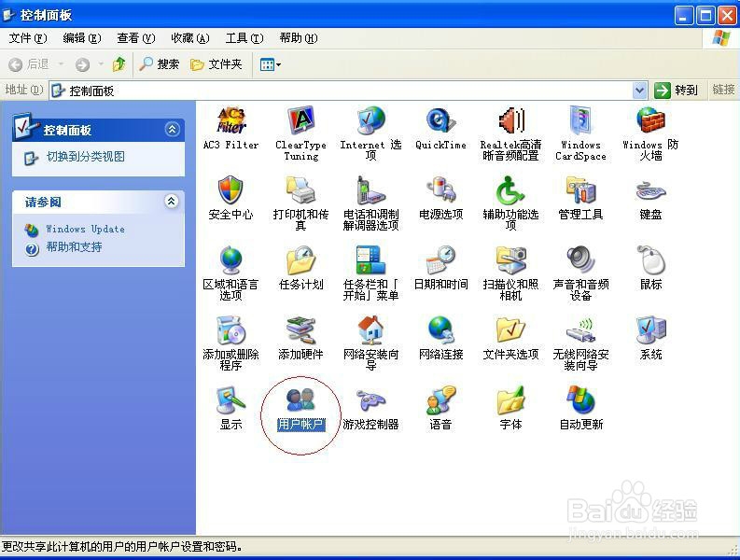Open 帮助(H) menu

(299, 38)
